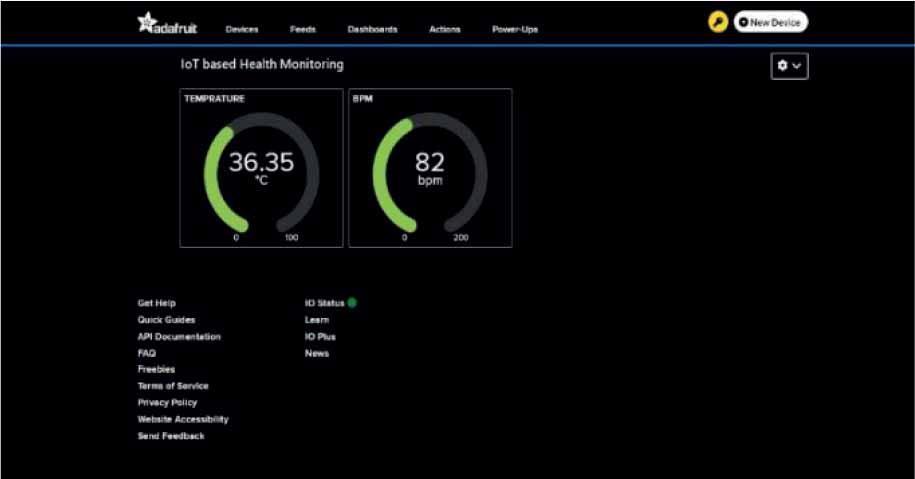This screenshot has height=479, width=915.
Task: Click the green IO Status indicator dot
Action: [352, 302]
